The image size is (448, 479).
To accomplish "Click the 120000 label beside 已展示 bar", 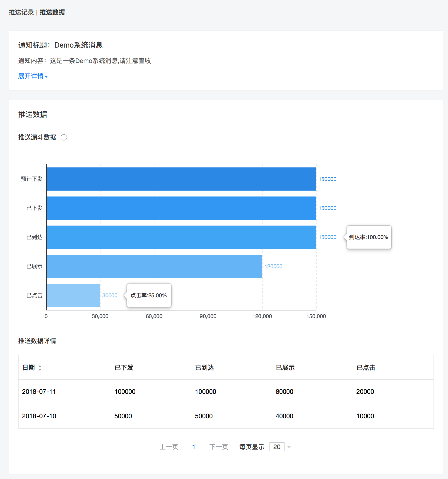I will (x=273, y=266).
